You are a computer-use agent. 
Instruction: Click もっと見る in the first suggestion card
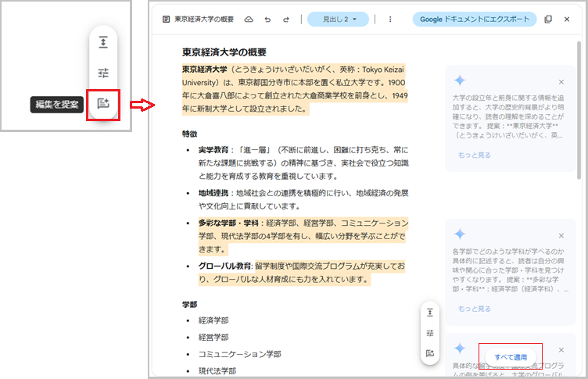click(x=475, y=156)
